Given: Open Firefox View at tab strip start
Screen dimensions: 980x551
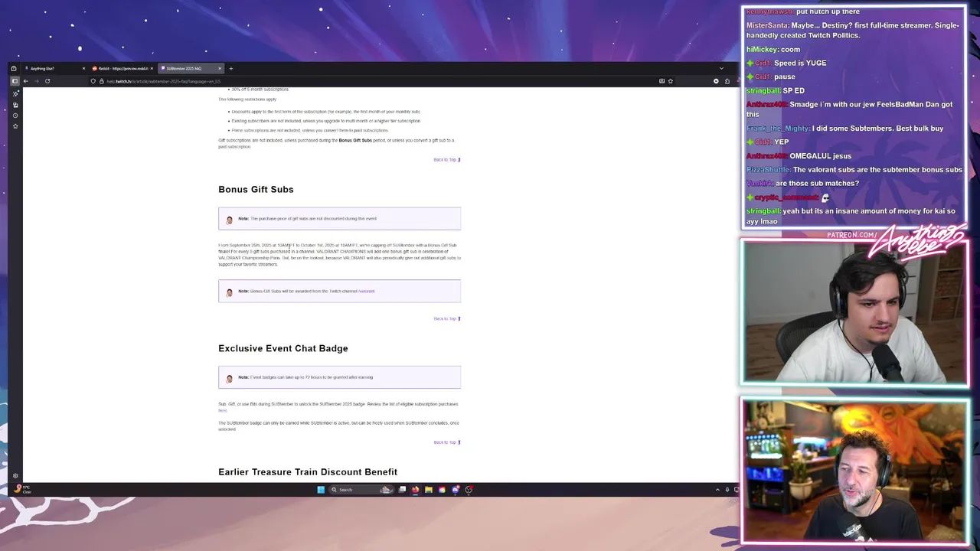Looking at the screenshot, I should pos(14,69).
